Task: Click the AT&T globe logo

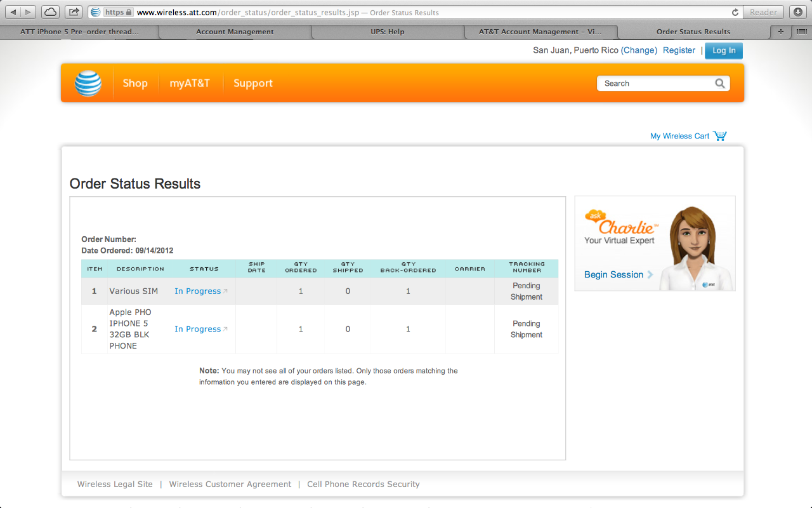Action: [x=88, y=83]
